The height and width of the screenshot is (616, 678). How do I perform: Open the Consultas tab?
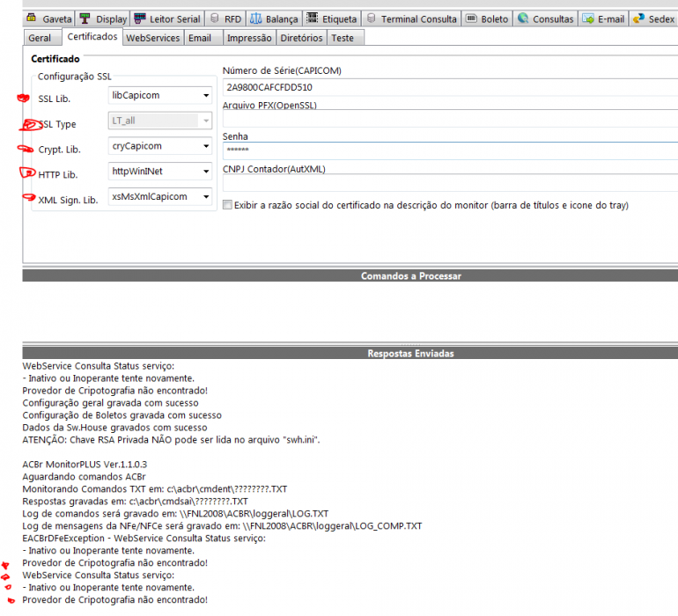pos(546,18)
